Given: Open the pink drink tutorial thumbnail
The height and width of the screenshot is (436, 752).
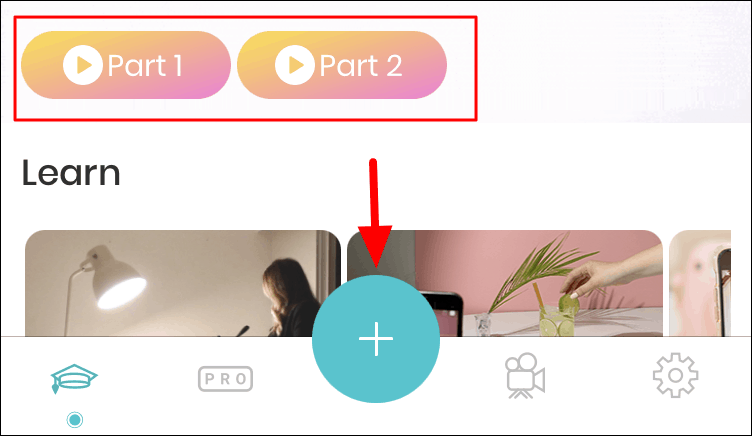Looking at the screenshot, I should coord(505,283).
